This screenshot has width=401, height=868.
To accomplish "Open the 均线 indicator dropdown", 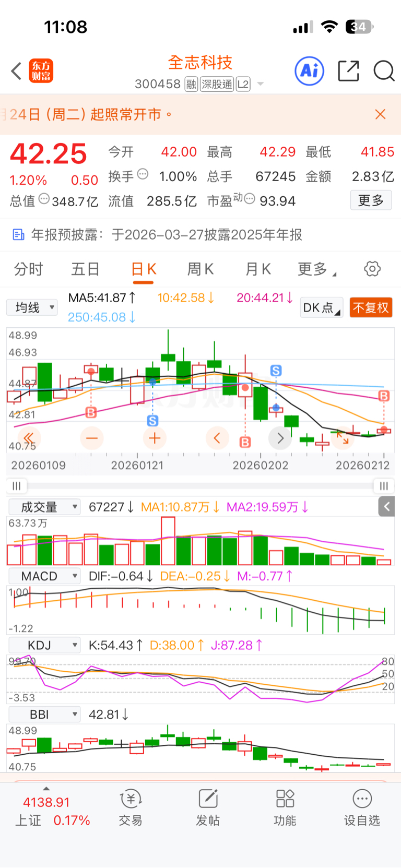I will click(32, 307).
